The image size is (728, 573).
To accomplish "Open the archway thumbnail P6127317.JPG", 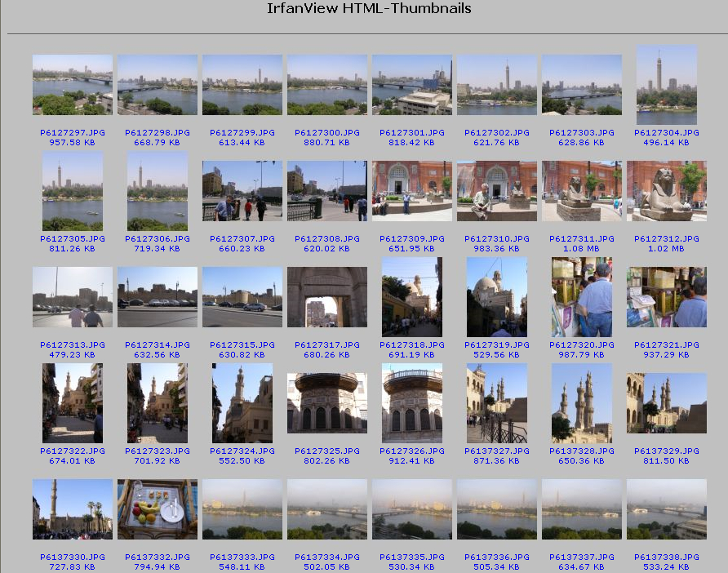I will pyautogui.click(x=327, y=297).
